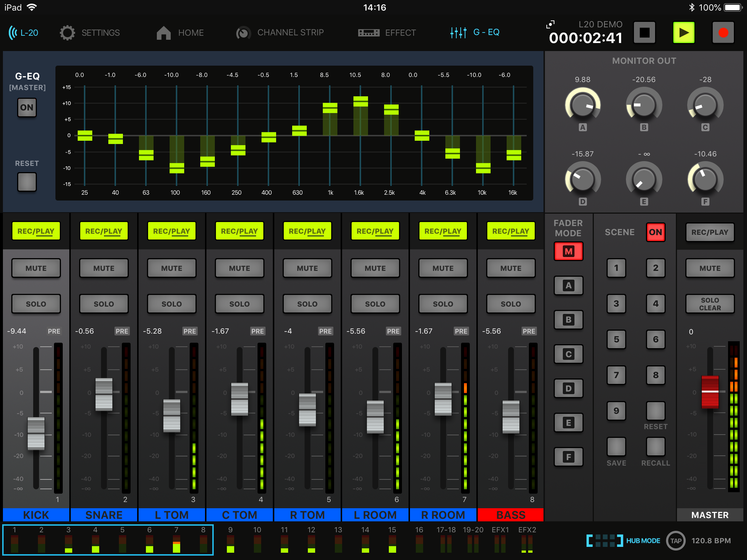Turn off the Scene ON toggle
The image size is (747, 560).
[x=655, y=232]
